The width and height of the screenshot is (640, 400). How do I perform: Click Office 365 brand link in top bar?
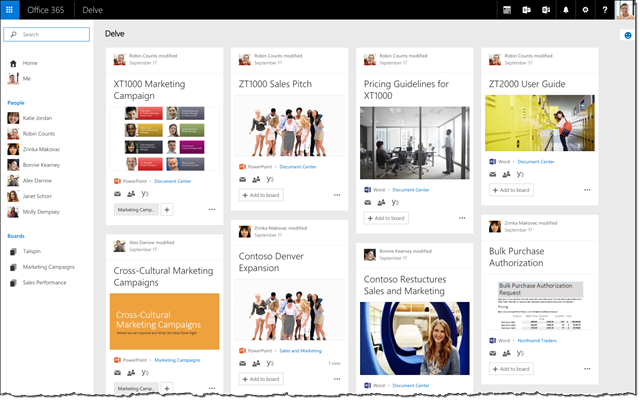45,10
